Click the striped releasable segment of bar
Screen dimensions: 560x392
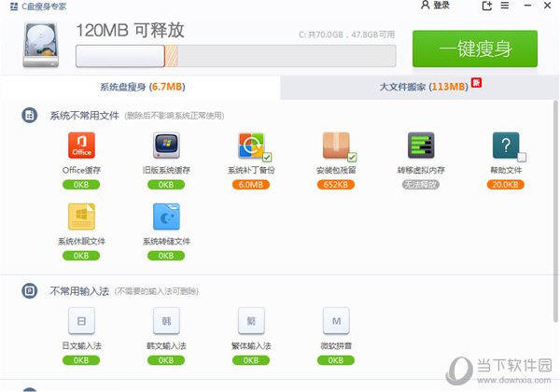click(x=171, y=56)
